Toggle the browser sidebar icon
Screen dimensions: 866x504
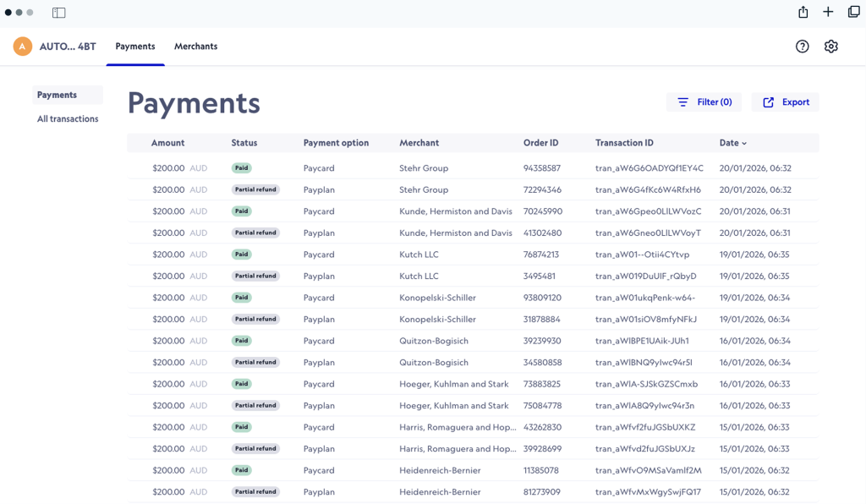tap(58, 13)
